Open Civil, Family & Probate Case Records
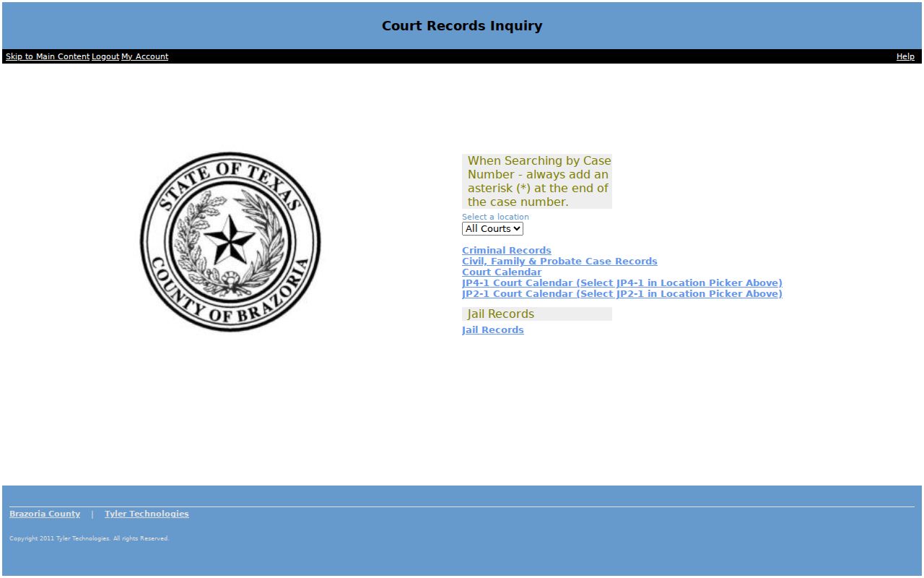 559,262
